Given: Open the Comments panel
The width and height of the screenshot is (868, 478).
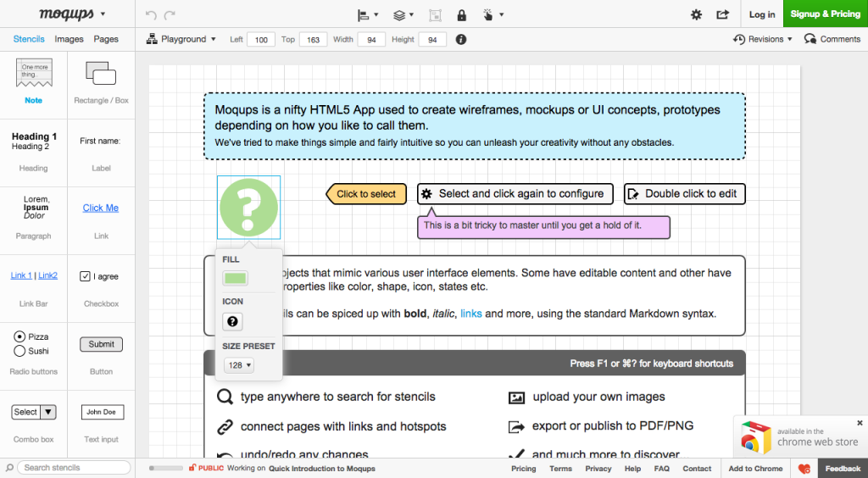Looking at the screenshot, I should (832, 39).
